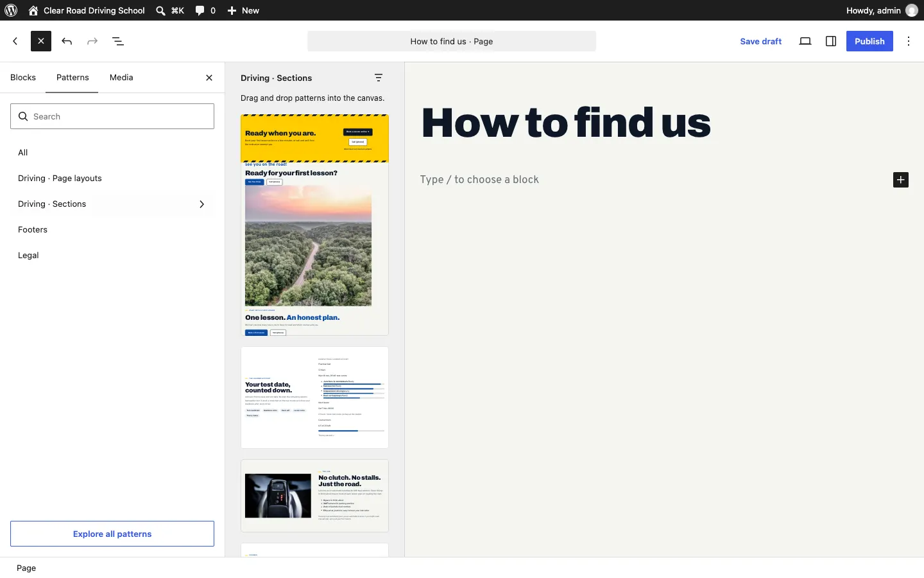The width and height of the screenshot is (924, 578).
Task: Close the block inserter toggle
Action: (41, 41)
